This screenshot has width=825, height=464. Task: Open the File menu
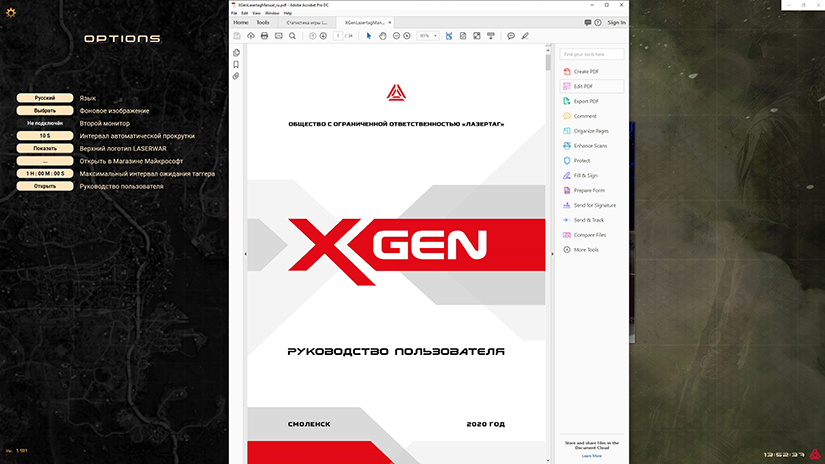(234, 13)
